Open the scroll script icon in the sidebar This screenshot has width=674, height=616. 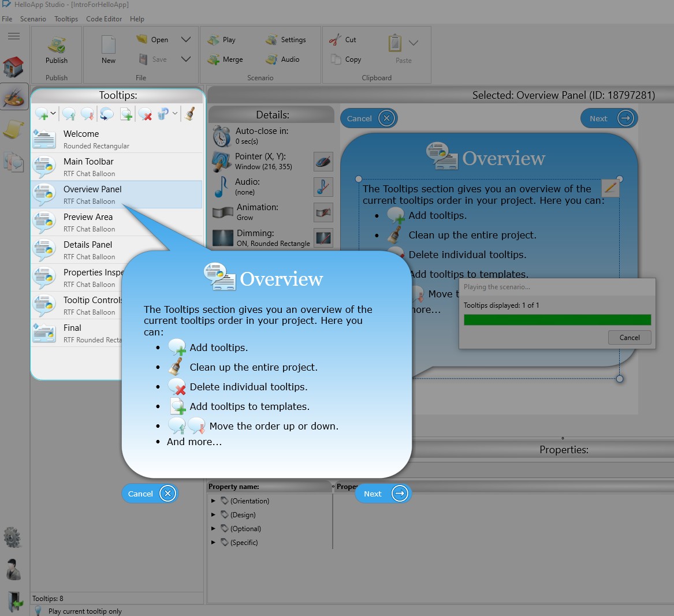click(x=13, y=129)
